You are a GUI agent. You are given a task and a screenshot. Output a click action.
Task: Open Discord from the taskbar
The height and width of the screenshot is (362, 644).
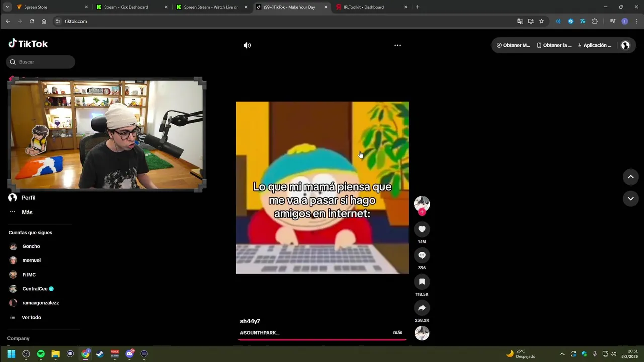click(x=129, y=354)
